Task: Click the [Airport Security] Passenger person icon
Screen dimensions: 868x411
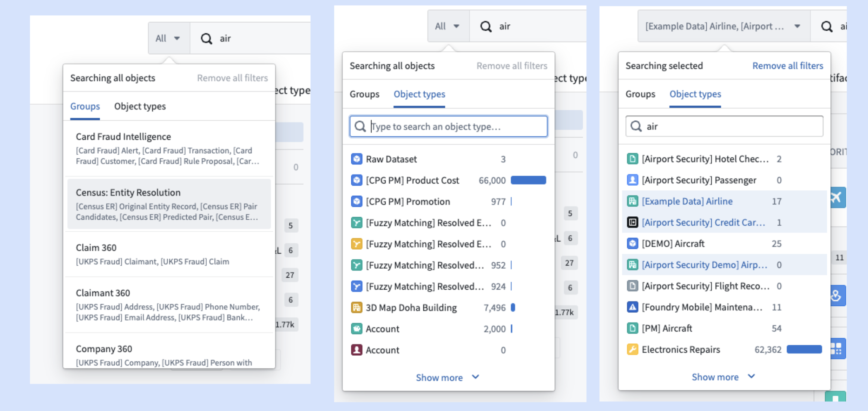Action: pyautogui.click(x=632, y=180)
